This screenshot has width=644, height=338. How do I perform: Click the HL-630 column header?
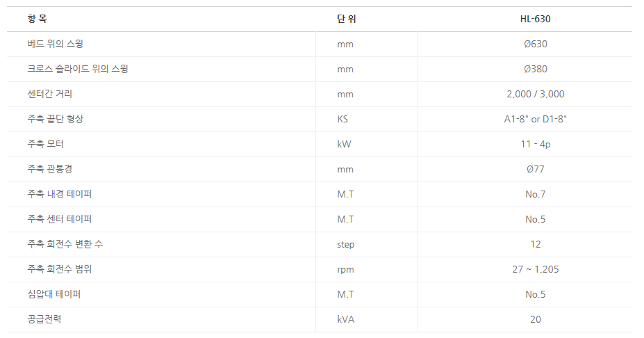[535, 19]
